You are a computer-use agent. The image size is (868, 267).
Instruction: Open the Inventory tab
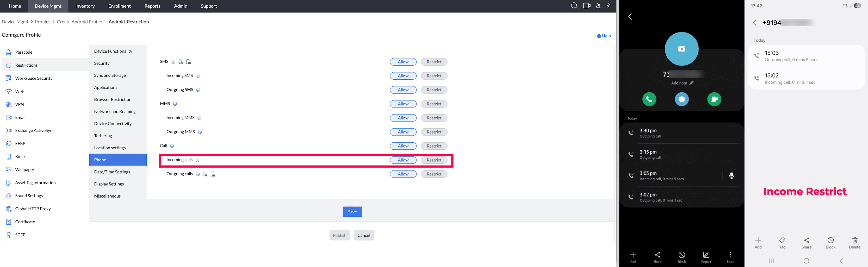coord(85,6)
